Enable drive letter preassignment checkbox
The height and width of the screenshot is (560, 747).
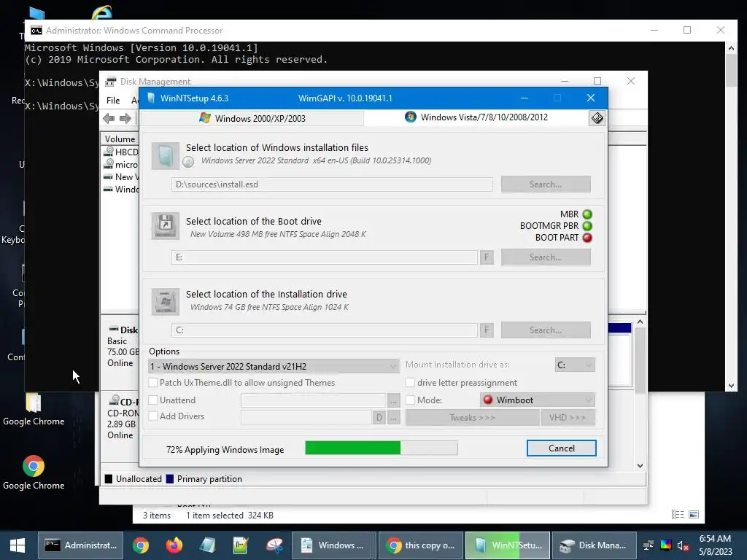pyautogui.click(x=410, y=382)
